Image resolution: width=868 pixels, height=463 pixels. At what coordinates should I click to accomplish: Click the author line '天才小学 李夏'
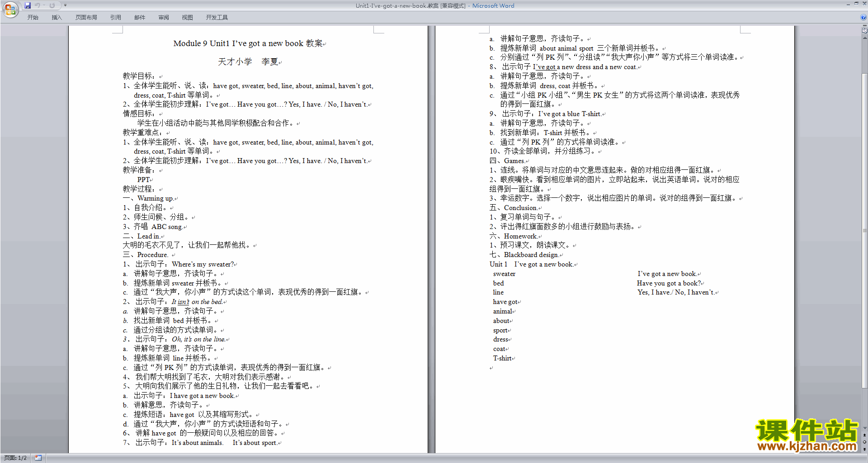click(x=248, y=62)
